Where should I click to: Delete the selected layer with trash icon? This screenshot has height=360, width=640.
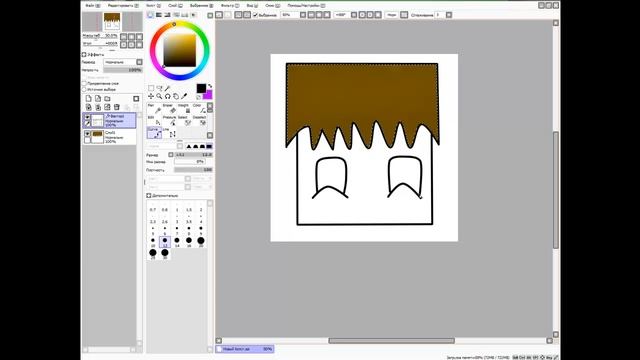pos(117,107)
